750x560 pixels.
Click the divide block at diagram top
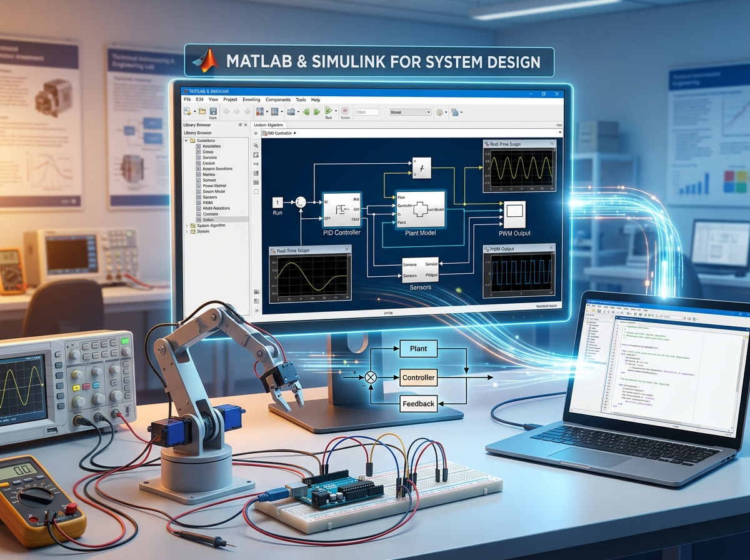click(421, 167)
